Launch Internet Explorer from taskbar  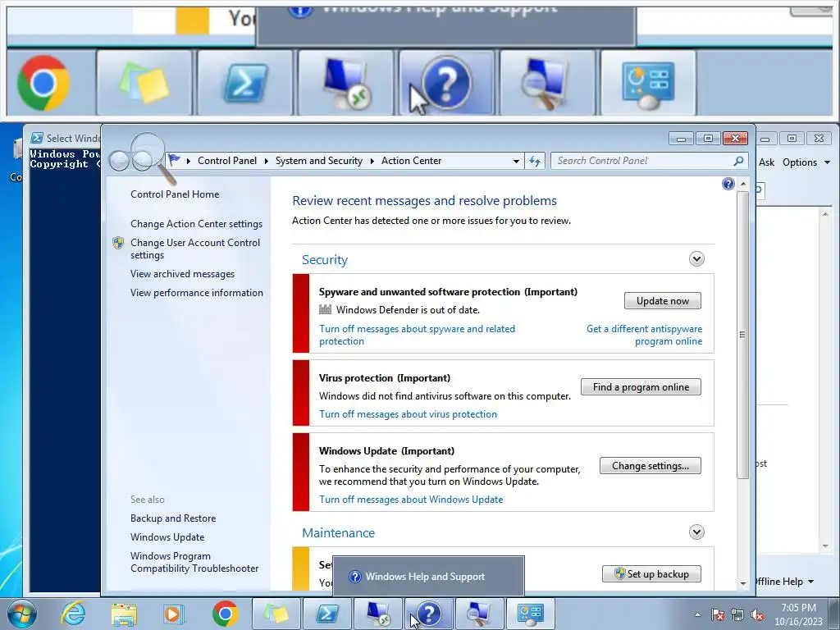pyautogui.click(x=73, y=614)
